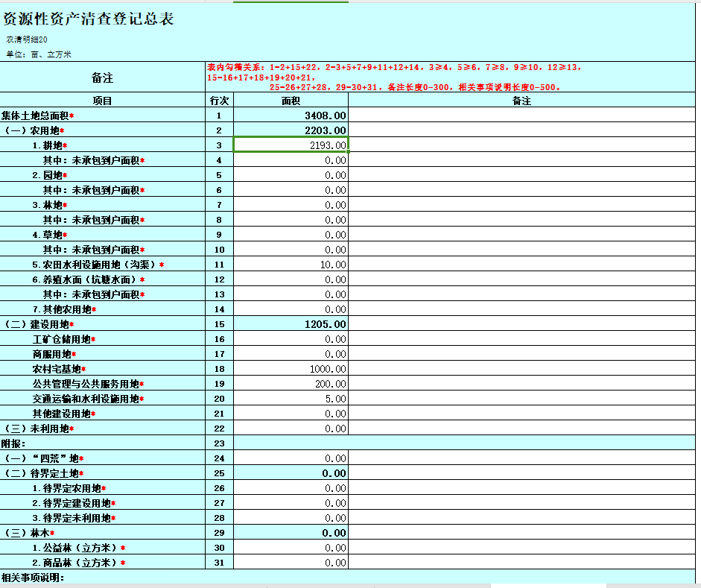The height and width of the screenshot is (588, 701).
Task: Click the 附报： row label
Action: pos(13,443)
